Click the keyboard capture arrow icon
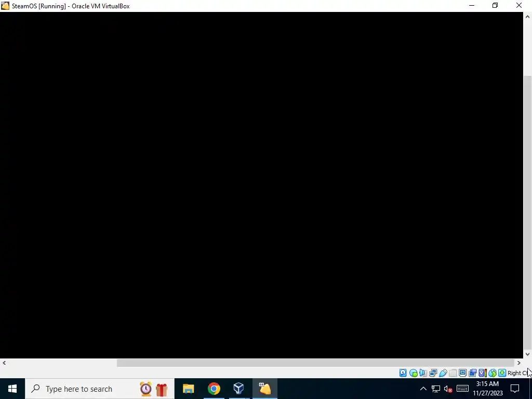This screenshot has width=532, height=399. coord(502,373)
